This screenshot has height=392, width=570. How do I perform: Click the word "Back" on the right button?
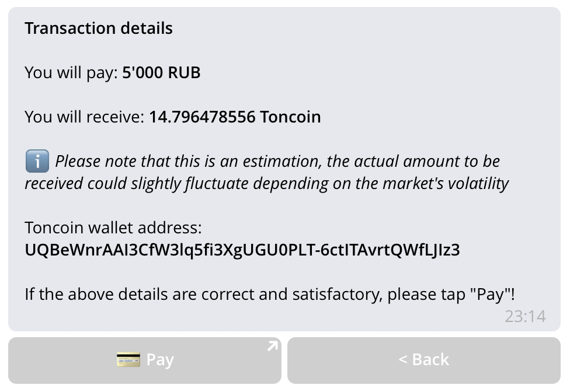[x=430, y=360]
